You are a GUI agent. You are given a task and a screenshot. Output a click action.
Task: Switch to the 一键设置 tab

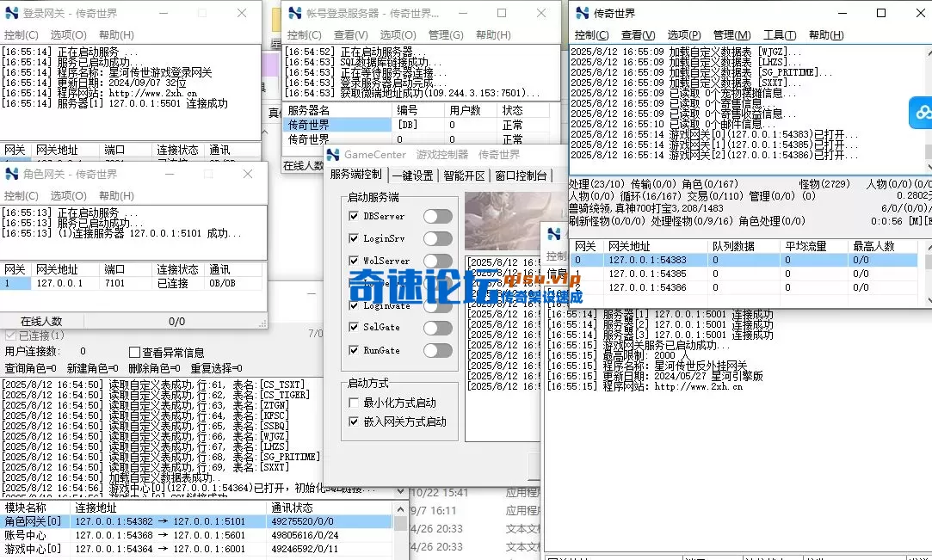point(412,175)
